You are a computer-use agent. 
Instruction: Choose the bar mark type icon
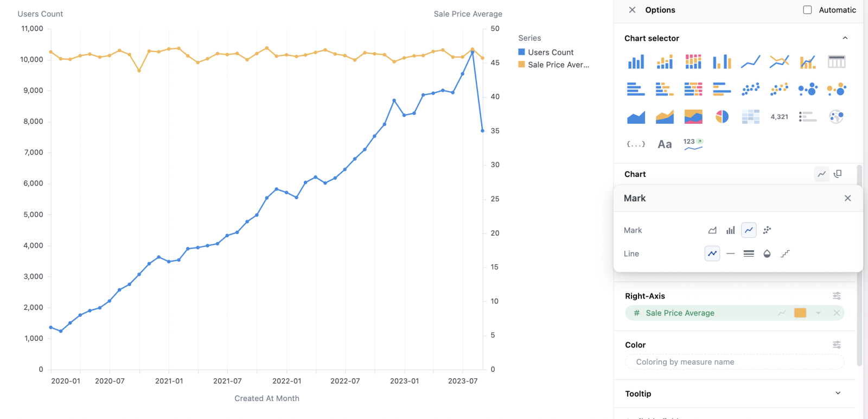tap(731, 230)
